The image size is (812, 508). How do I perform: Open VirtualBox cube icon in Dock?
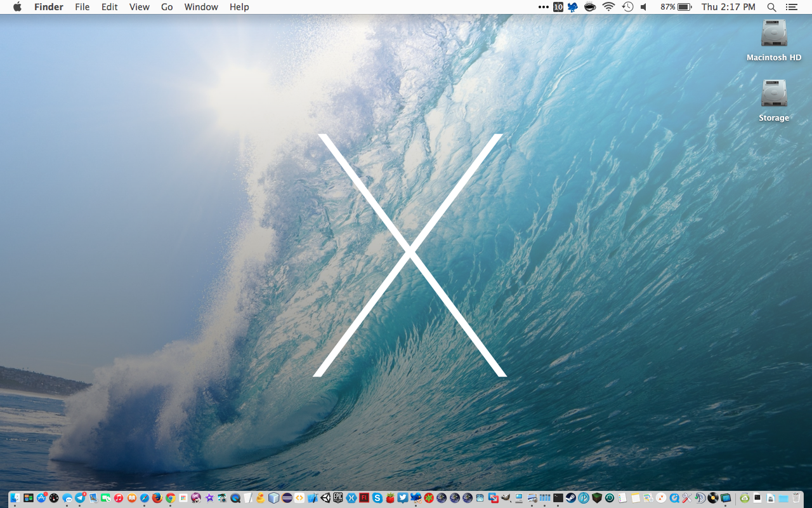pos(274,498)
